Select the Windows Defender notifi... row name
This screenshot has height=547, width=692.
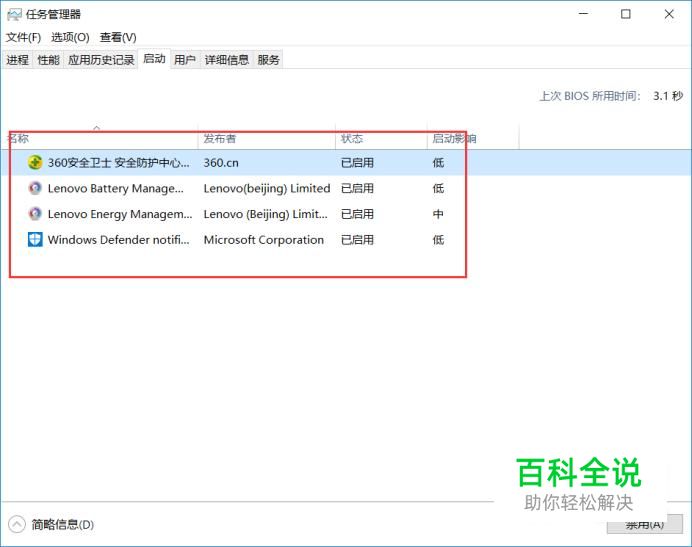118,240
